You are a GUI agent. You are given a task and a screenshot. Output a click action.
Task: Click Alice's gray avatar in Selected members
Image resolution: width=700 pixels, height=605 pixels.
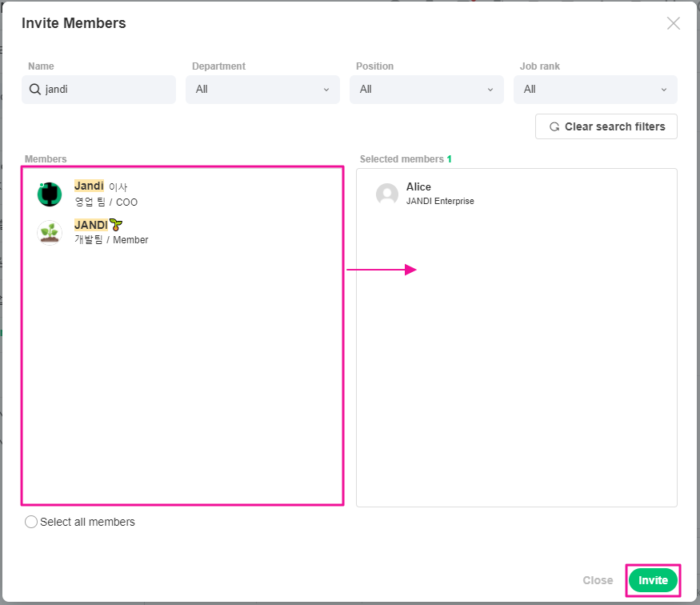(x=387, y=194)
